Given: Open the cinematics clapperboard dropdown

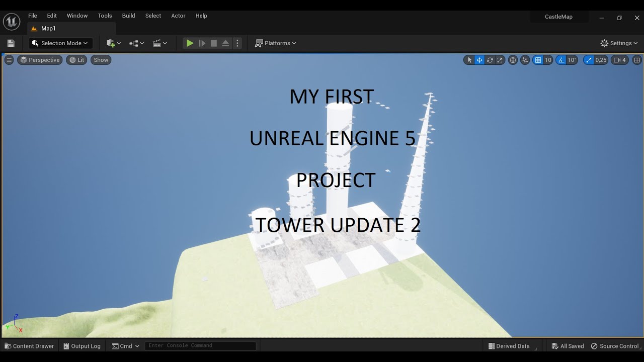Looking at the screenshot, I should 159,43.
